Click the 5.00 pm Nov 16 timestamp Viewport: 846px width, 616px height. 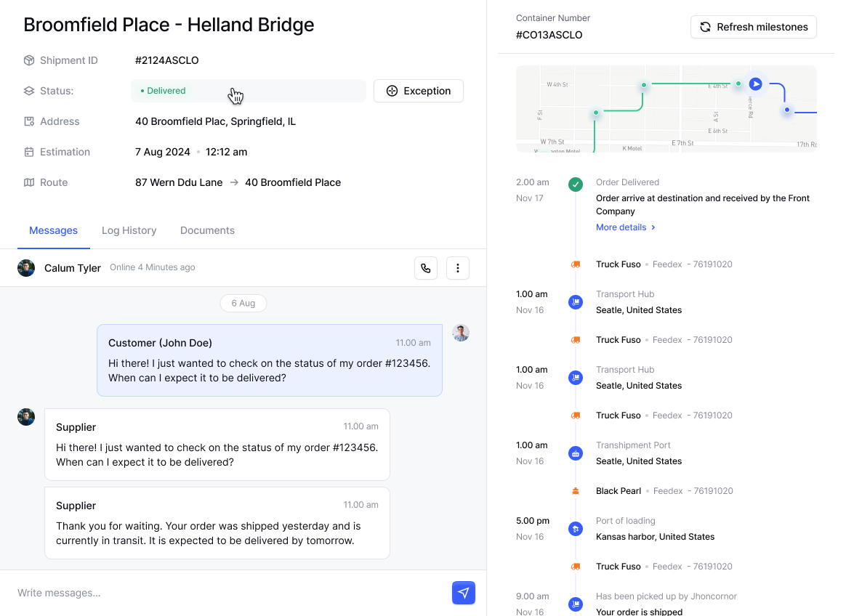click(x=533, y=529)
